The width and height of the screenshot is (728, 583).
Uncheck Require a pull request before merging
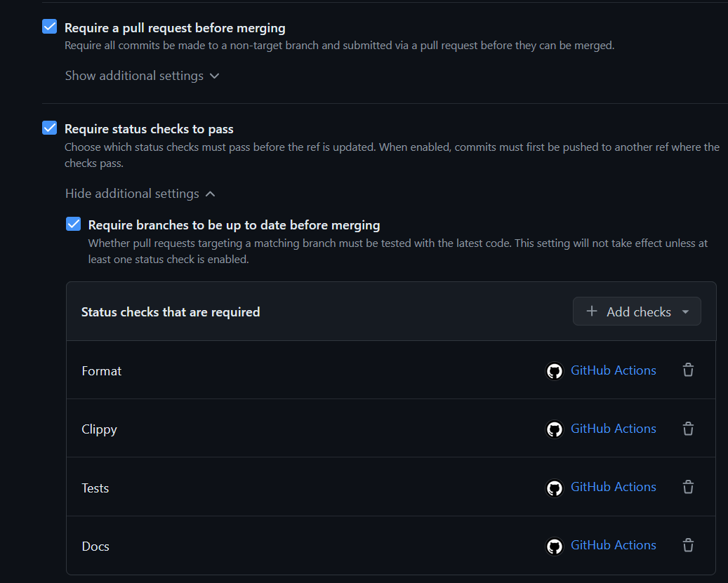49,26
